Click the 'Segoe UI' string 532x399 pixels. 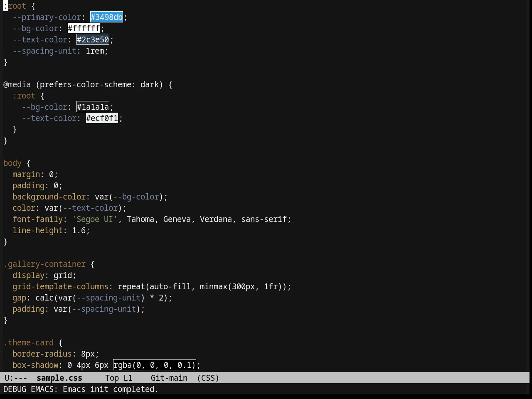click(95, 219)
